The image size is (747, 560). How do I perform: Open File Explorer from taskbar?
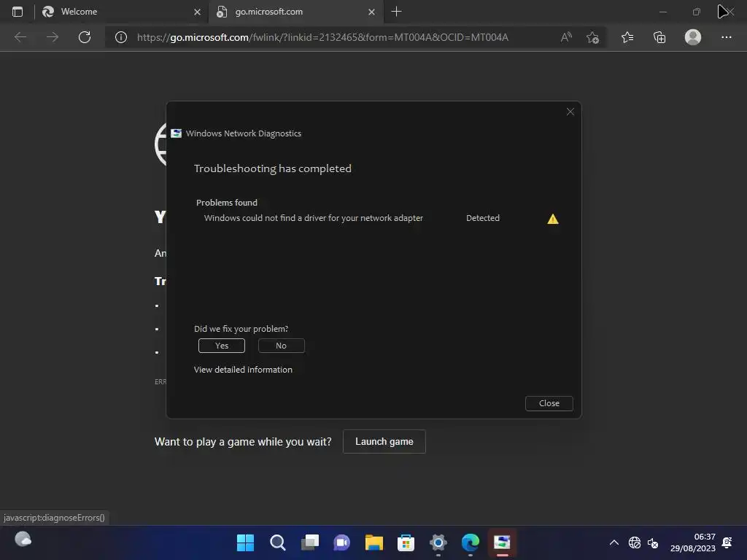pos(374,542)
